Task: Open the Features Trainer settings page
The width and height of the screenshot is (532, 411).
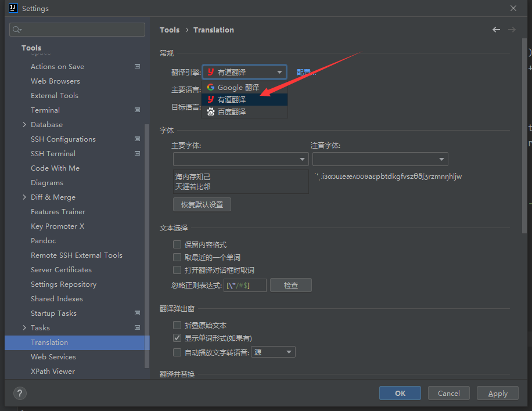Action: (x=58, y=212)
